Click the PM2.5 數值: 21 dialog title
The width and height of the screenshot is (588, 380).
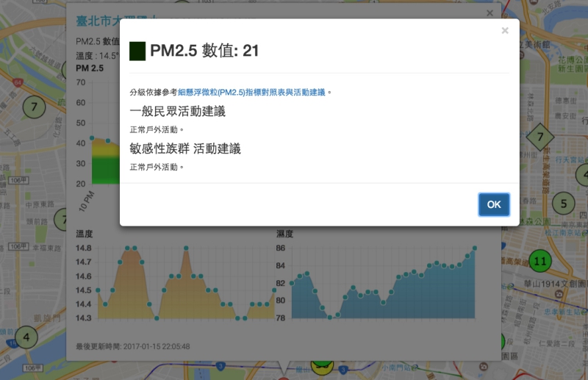204,51
